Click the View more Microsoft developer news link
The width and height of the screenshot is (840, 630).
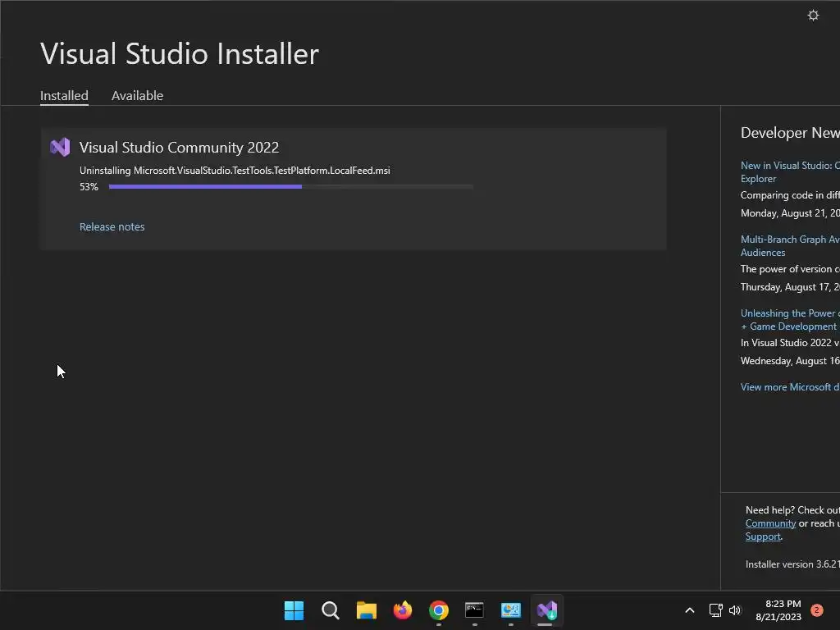[790, 387]
